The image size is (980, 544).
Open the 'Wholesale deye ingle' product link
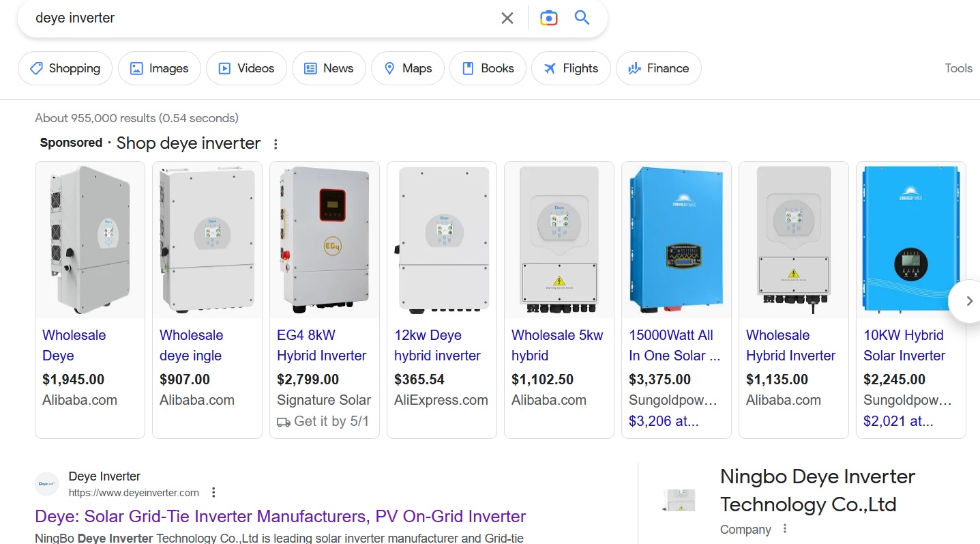pyautogui.click(x=191, y=345)
